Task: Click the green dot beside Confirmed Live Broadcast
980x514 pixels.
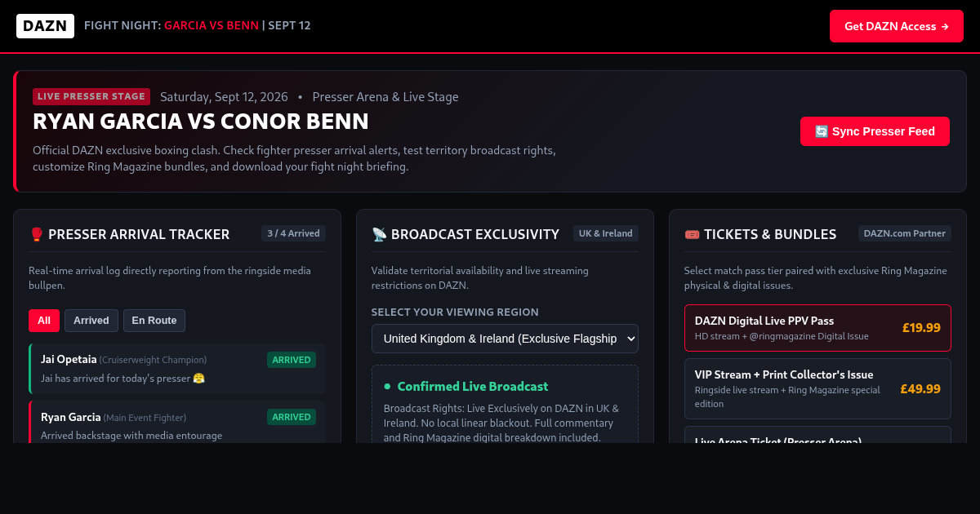Action: [388, 387]
